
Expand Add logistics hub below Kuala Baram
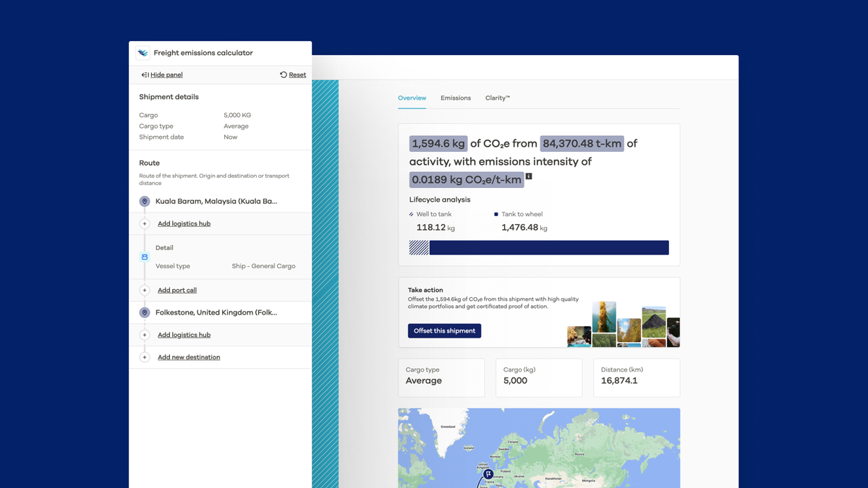pos(144,223)
